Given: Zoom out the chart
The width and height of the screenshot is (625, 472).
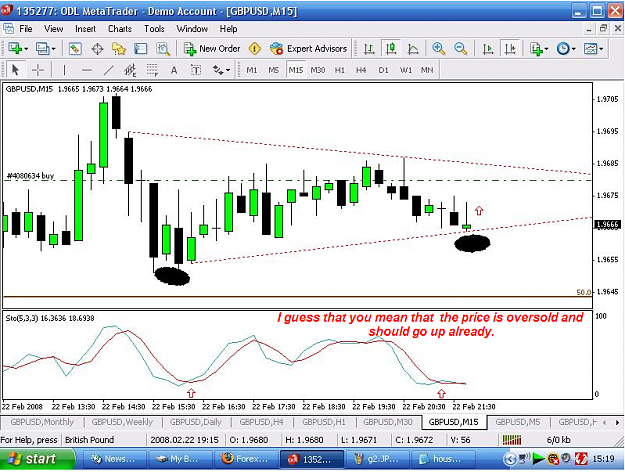Looking at the screenshot, I should [460, 49].
